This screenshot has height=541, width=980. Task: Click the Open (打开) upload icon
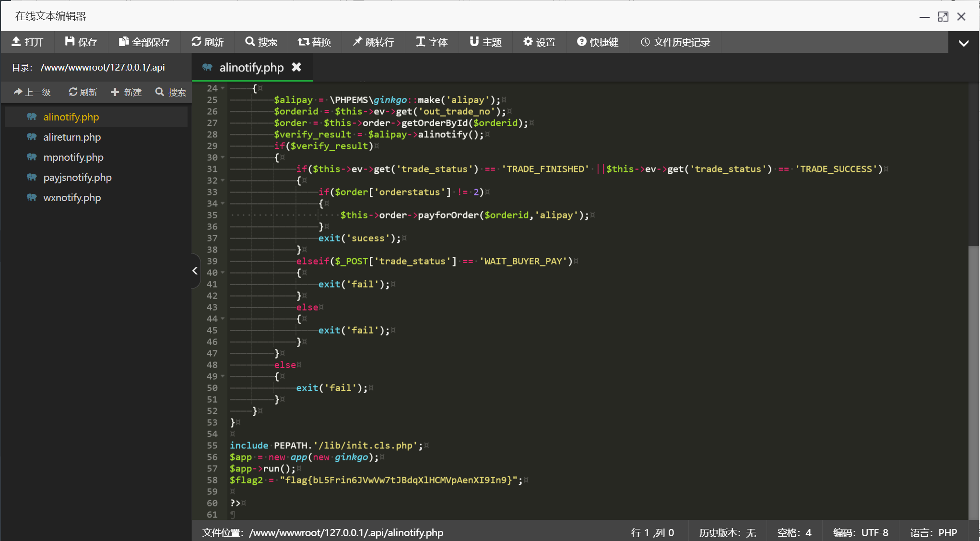coord(16,42)
